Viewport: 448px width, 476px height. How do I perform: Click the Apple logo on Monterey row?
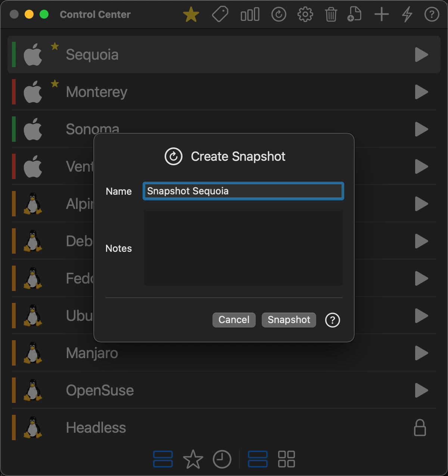(x=33, y=92)
